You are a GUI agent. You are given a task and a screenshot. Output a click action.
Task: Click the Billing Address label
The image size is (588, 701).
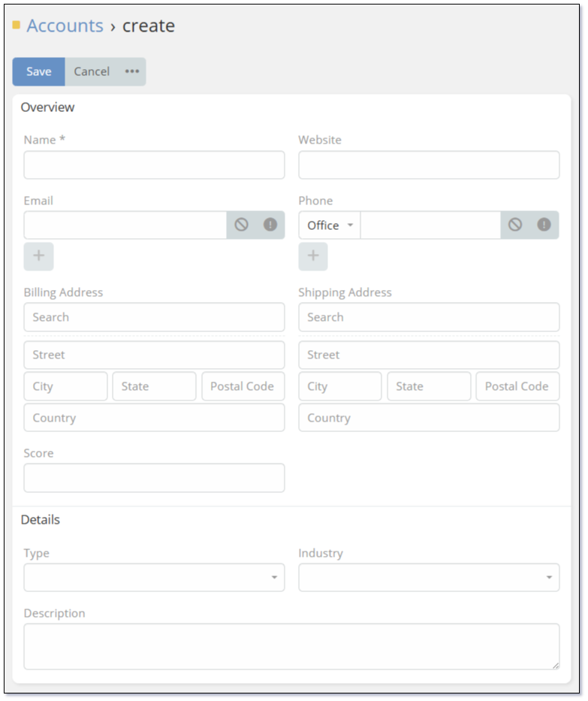point(63,292)
